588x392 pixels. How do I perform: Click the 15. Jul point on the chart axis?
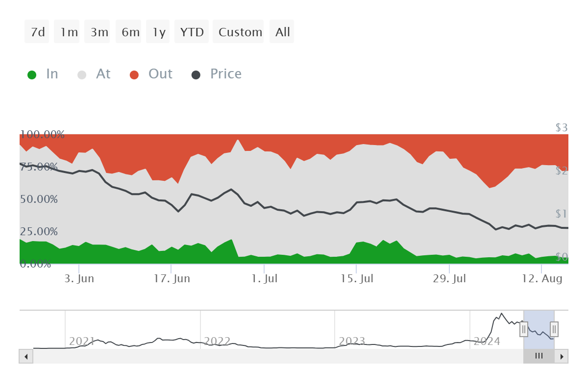tap(357, 279)
